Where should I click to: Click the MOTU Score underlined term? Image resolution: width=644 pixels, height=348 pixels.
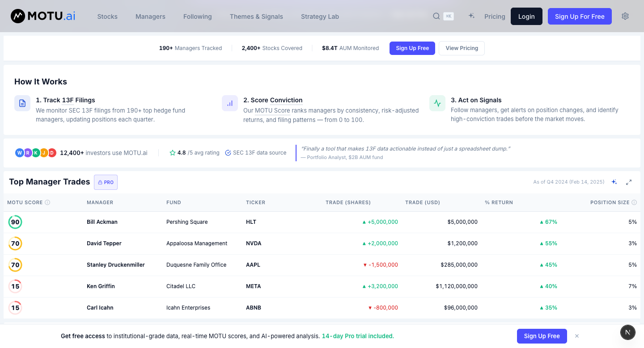272,110
